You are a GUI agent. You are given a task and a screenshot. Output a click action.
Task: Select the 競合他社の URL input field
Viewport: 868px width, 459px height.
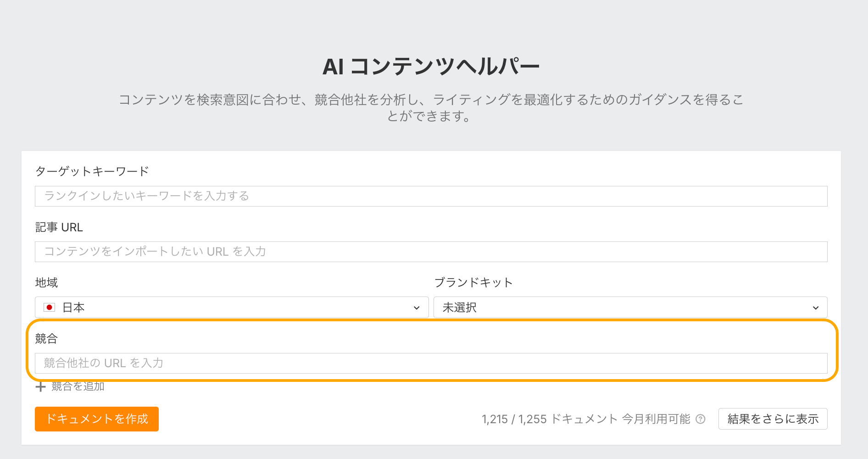[x=431, y=363]
